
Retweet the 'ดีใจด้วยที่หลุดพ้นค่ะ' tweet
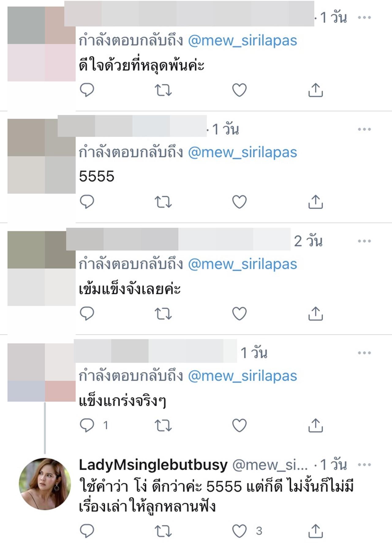(x=163, y=90)
